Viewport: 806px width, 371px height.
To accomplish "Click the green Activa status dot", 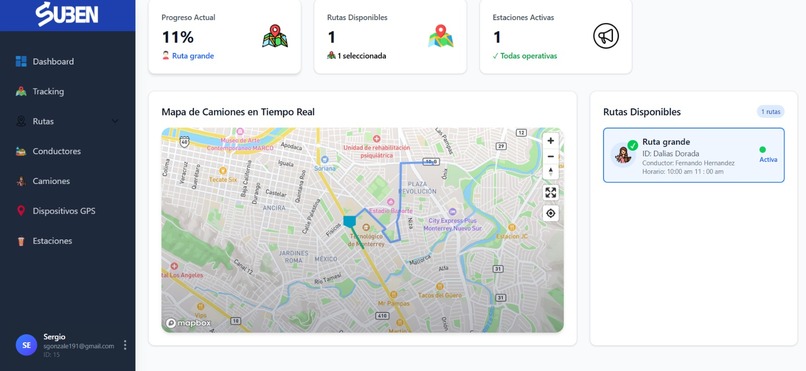I will click(x=762, y=150).
